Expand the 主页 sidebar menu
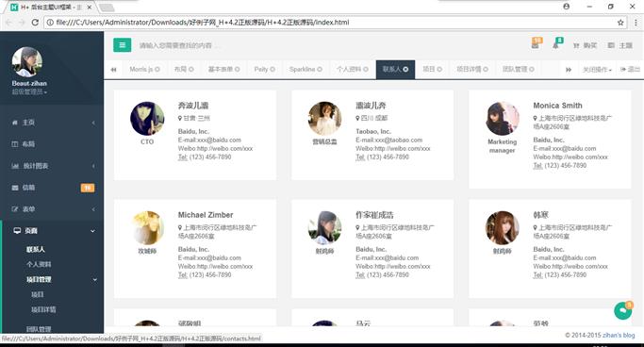 pyautogui.click(x=52, y=123)
